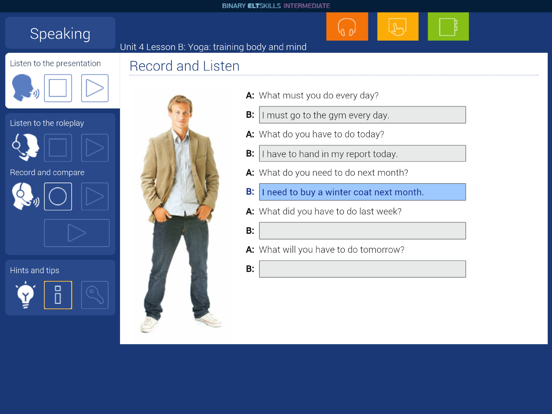This screenshot has height=414, width=552.
Task: Open the information tips button
Action: point(58,295)
